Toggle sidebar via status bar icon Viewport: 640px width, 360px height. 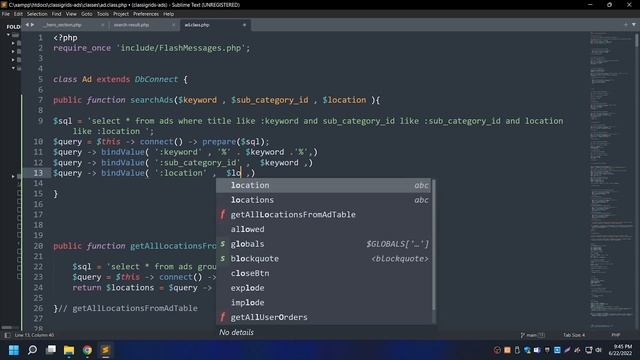[x=7, y=335]
